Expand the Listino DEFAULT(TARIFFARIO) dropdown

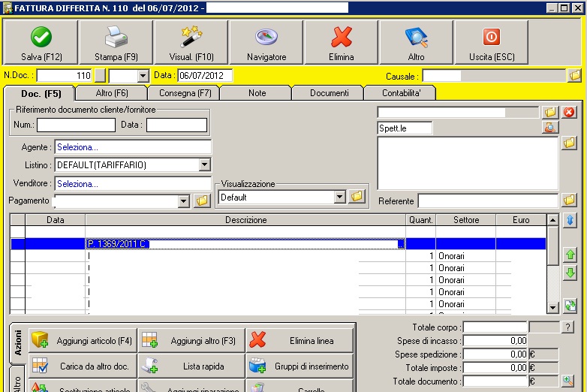(x=204, y=164)
